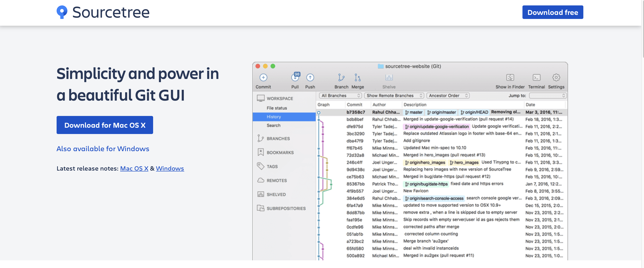Click the Commit plus icon in toolbar
The width and height of the screenshot is (644, 268).
click(x=263, y=78)
